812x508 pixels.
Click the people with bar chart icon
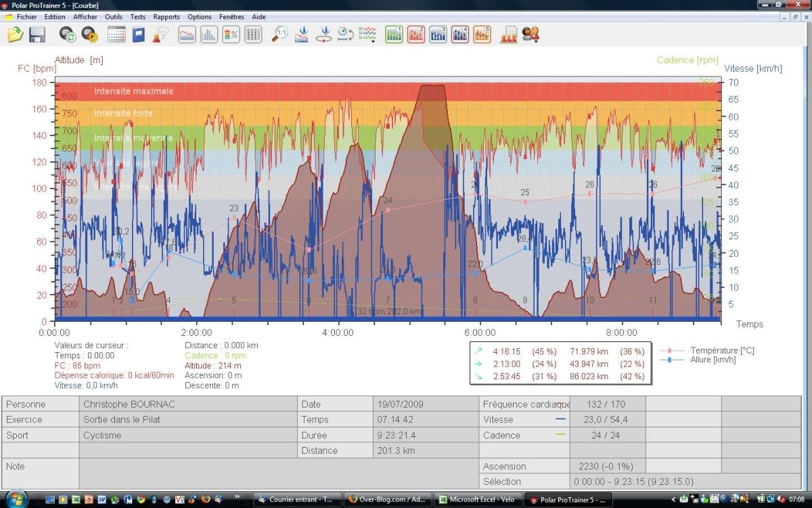[508, 34]
